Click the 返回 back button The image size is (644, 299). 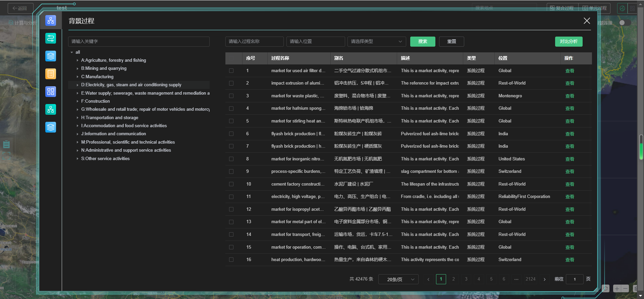click(20, 8)
